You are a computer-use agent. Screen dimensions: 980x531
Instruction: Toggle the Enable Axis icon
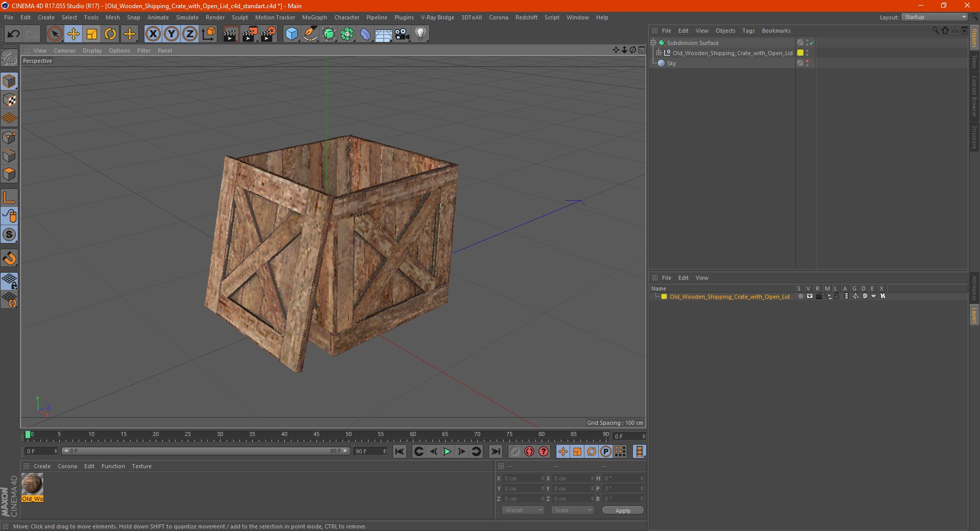[x=9, y=198]
